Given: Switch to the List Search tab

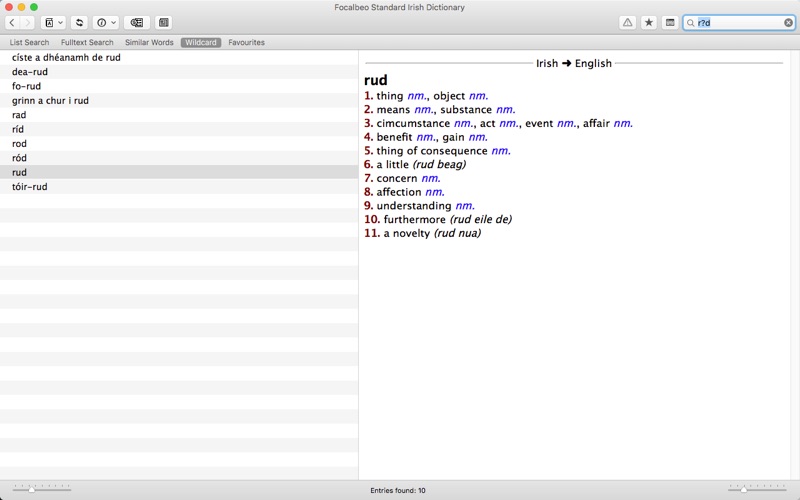Looking at the screenshot, I should (30, 42).
